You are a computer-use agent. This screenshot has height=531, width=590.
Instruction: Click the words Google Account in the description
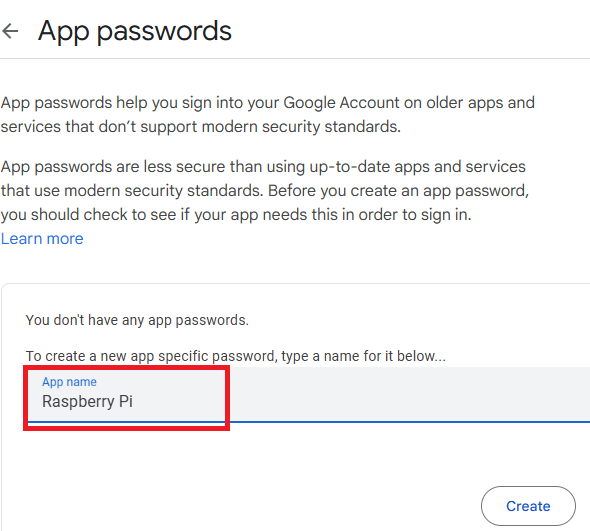click(341, 103)
